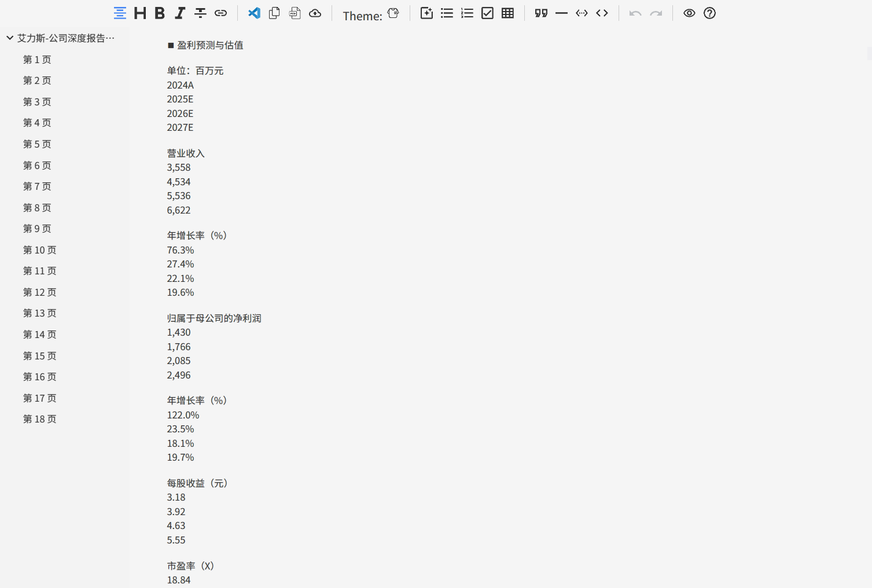Image resolution: width=872 pixels, height=588 pixels.
Task: Open 第 1 页 in outline
Action: pyautogui.click(x=37, y=60)
